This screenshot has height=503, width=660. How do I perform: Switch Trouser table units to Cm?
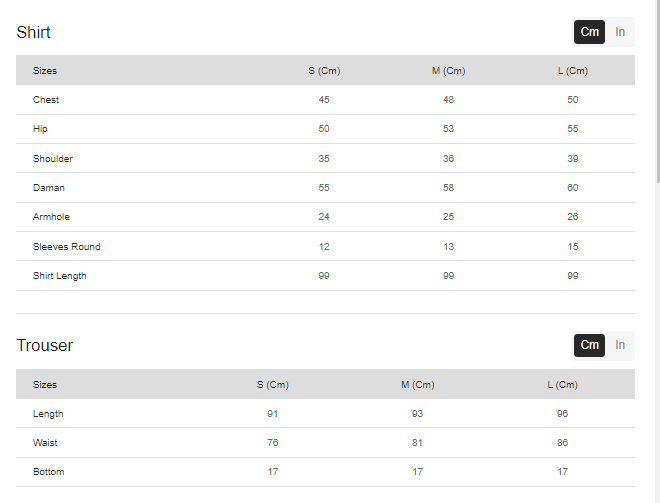(589, 345)
